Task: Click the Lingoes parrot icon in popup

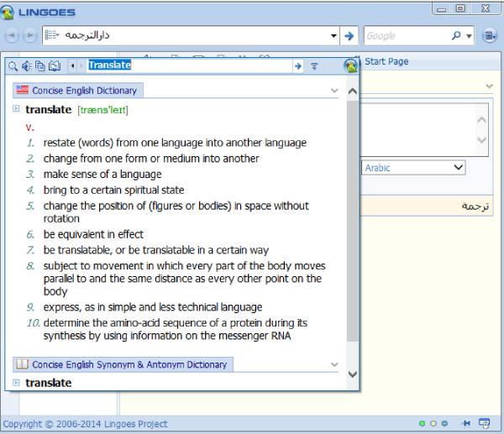Action: point(351,65)
